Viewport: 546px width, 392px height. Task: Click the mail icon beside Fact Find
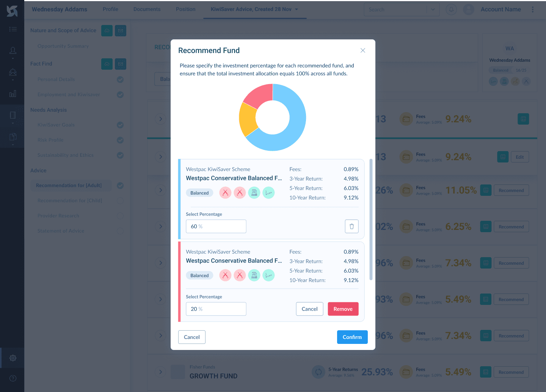pos(121,64)
